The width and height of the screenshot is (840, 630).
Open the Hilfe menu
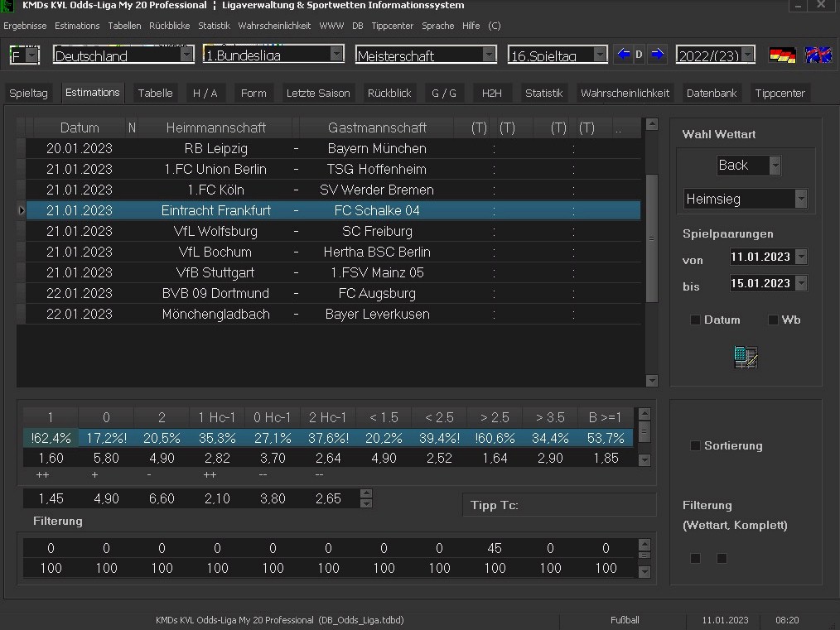click(x=471, y=26)
